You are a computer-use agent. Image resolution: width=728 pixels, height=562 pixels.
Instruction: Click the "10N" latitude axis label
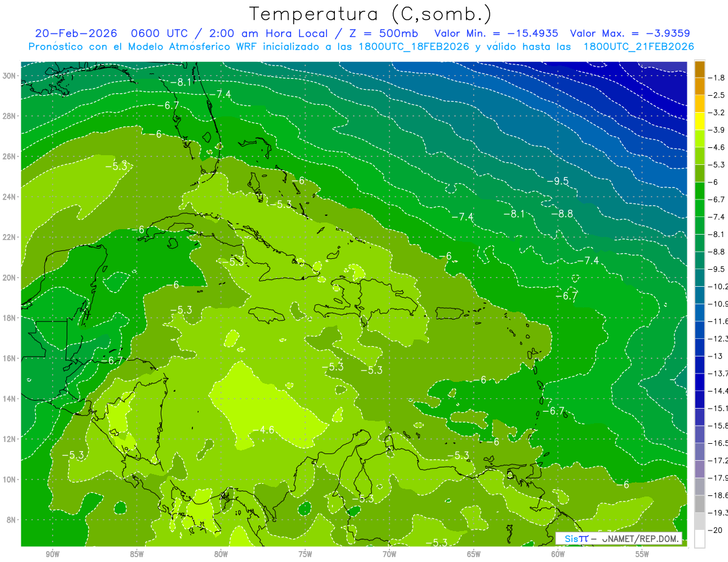pyautogui.click(x=10, y=480)
